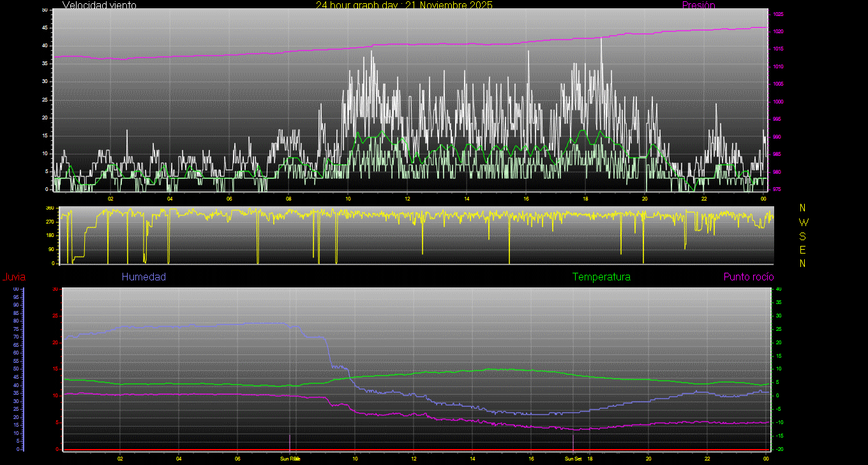868x465 pixels.
Task: Click the 1000 value on pressure axis
Action: (778, 102)
